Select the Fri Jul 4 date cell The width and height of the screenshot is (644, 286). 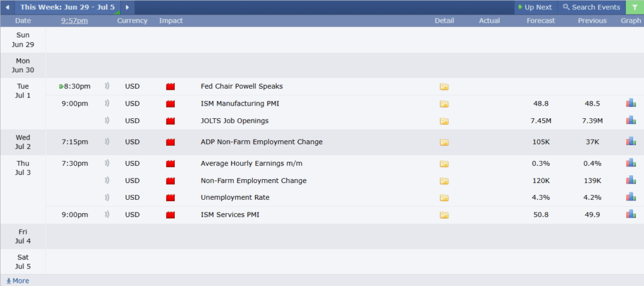click(x=23, y=236)
